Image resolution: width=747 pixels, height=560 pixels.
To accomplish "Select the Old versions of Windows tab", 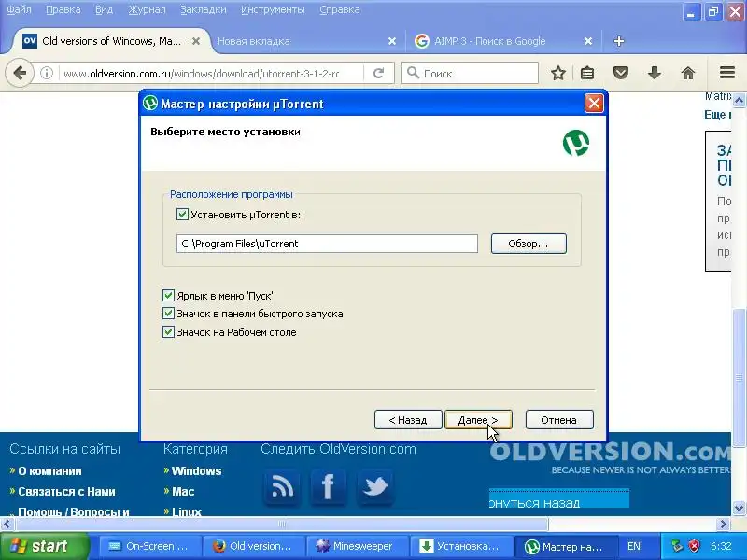I will coord(111,41).
